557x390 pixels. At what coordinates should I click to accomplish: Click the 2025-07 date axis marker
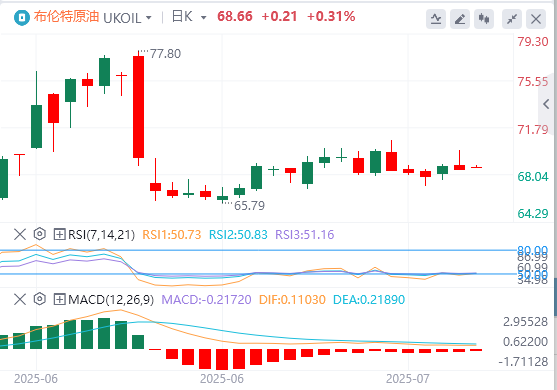coord(407,379)
